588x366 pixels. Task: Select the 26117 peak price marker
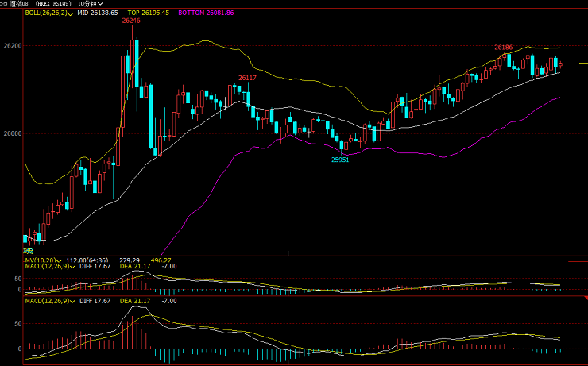[247, 78]
